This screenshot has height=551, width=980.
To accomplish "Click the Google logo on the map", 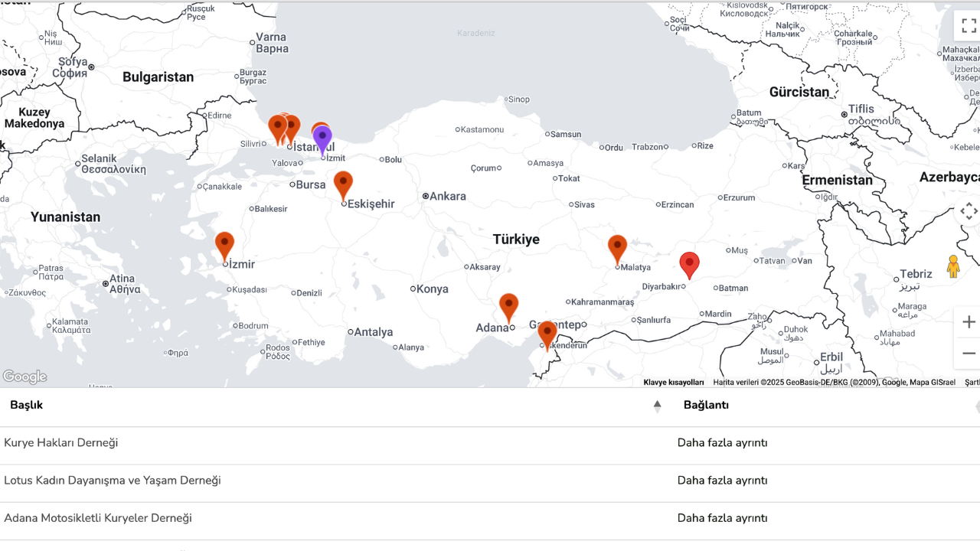I will pos(24,377).
